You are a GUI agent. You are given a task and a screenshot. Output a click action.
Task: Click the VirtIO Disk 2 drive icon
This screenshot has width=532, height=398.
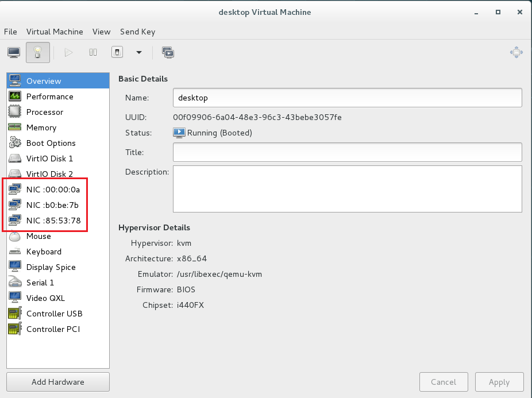click(15, 173)
